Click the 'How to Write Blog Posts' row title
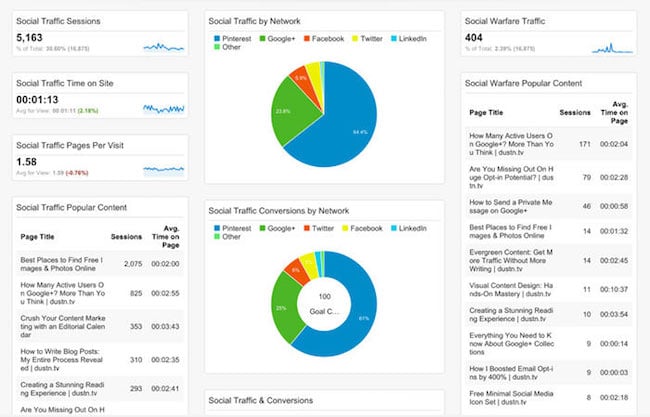Viewport: 650px width, 417px height. point(61,360)
